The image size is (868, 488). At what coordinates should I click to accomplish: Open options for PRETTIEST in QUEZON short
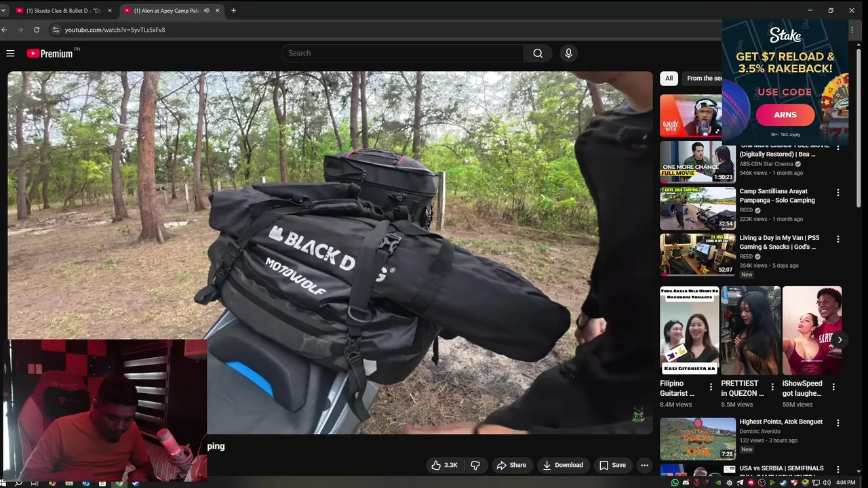coord(772,387)
